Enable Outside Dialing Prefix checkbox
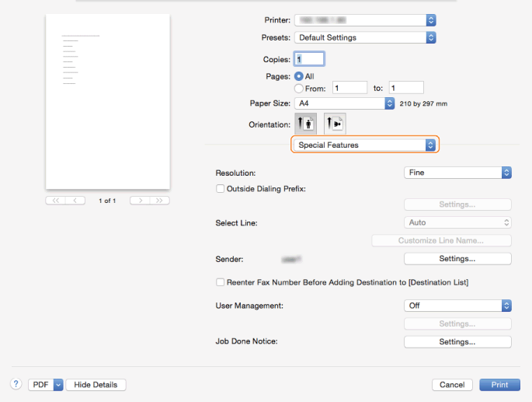The width and height of the screenshot is (532, 402). 221,188
